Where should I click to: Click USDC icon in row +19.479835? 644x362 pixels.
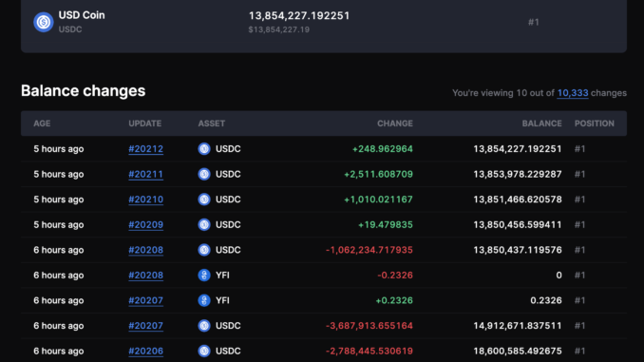[x=204, y=225]
